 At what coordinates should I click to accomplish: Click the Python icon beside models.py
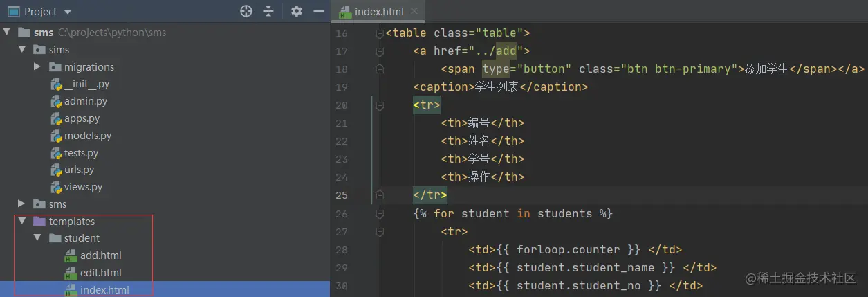pos(56,136)
